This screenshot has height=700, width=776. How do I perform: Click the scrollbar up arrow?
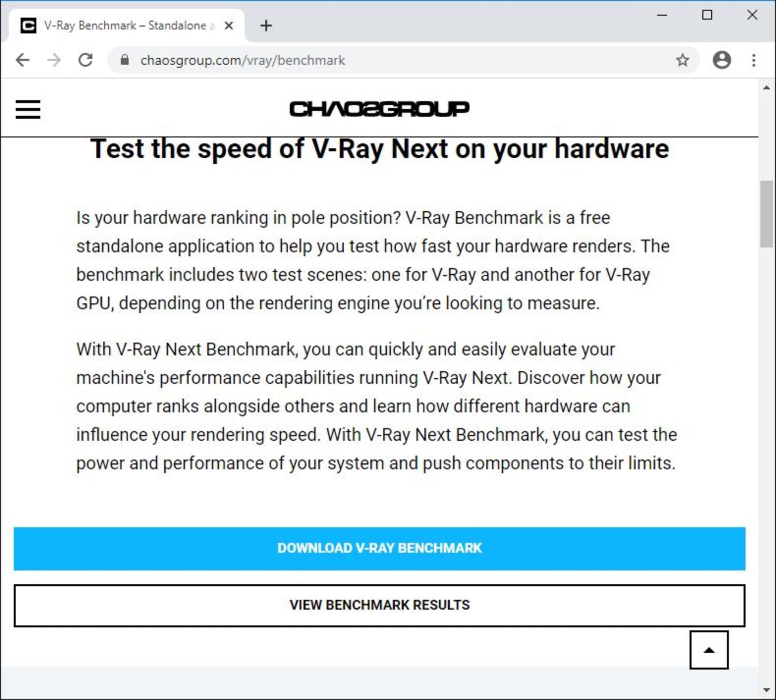click(x=767, y=88)
